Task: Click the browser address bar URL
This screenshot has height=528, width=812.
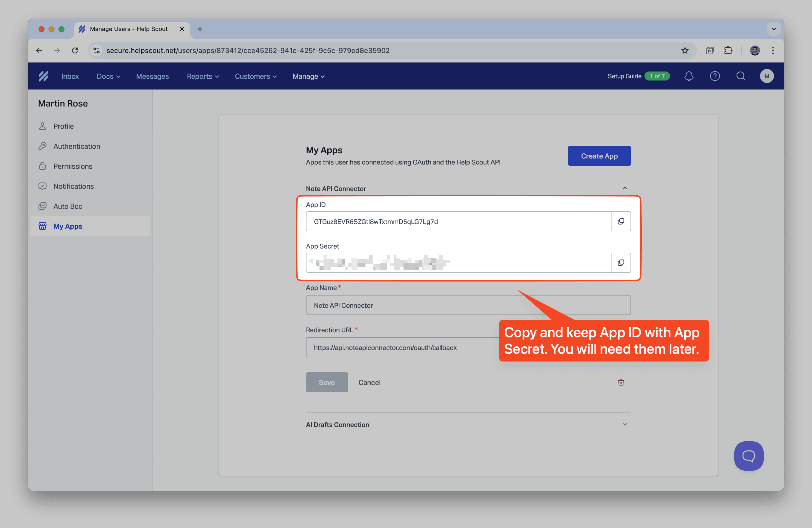Action: pos(248,50)
